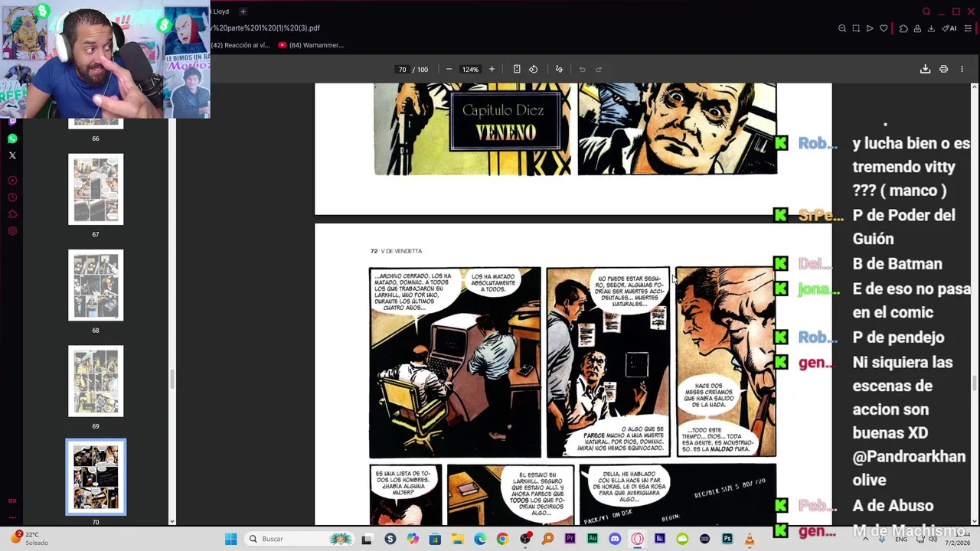The height and width of the screenshot is (551, 980).
Task: Open the sidebar extensions cube icon
Action: (x=12, y=214)
